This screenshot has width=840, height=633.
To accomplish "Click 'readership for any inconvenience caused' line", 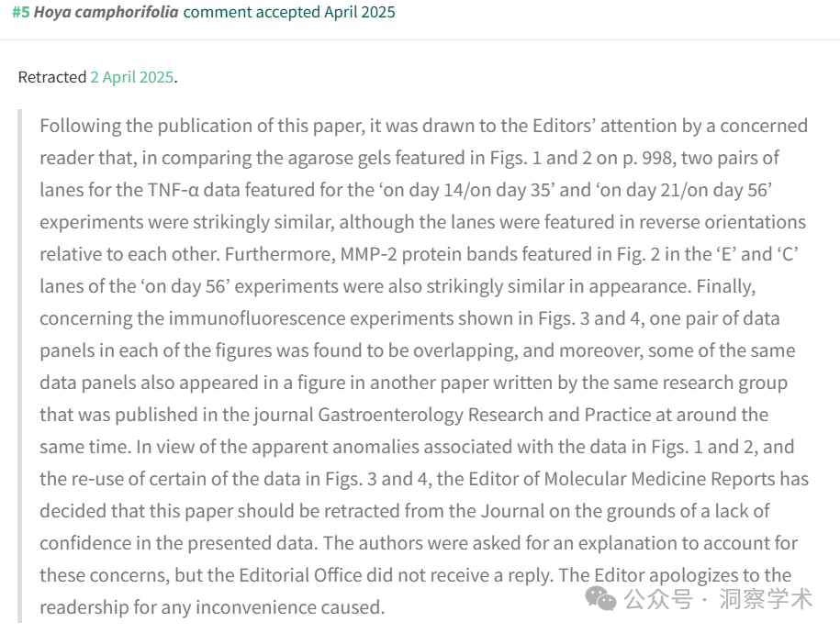I will 212,607.
